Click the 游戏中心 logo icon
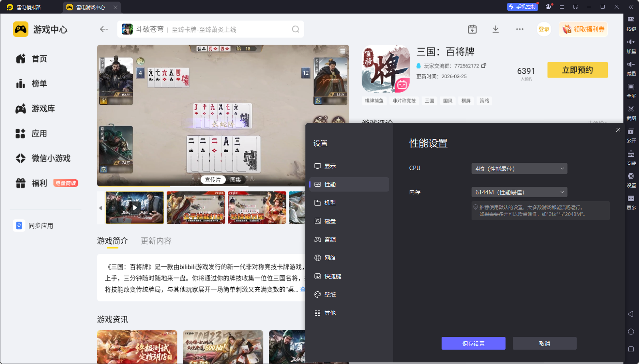 (x=21, y=29)
